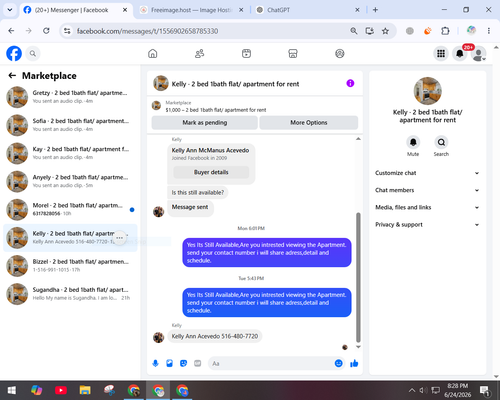The width and height of the screenshot is (500, 400).
Task: Open the Anyely conversation in the list
Action: [x=70, y=181]
